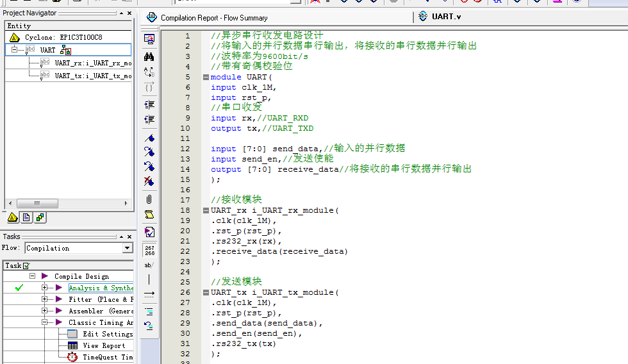Collapse the UART entity tree node
628x364 pixels.
pyautogui.click(x=14, y=49)
